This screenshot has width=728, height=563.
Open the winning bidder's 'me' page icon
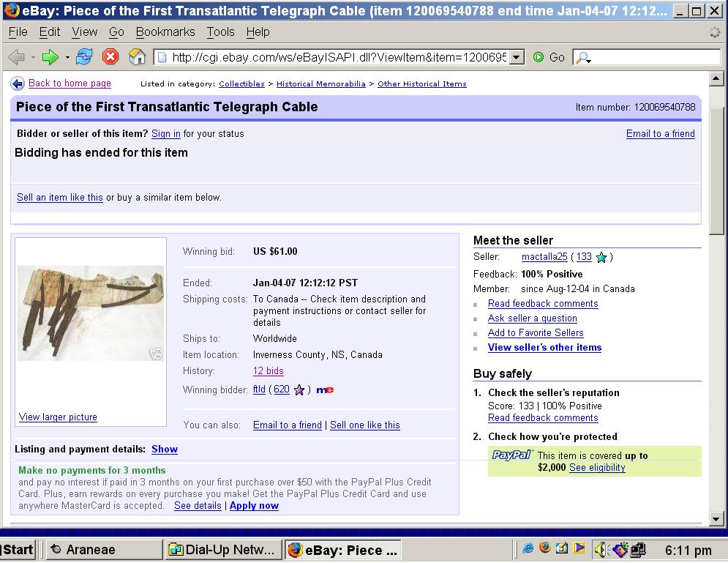[325, 389]
